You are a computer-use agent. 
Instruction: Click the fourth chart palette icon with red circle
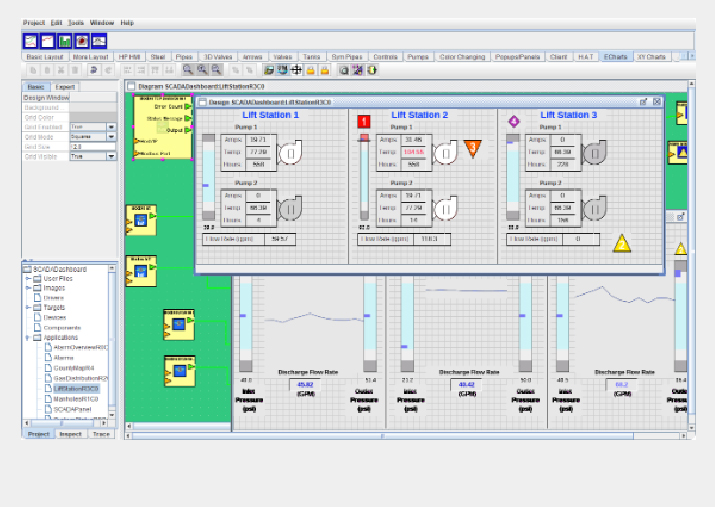(82, 41)
